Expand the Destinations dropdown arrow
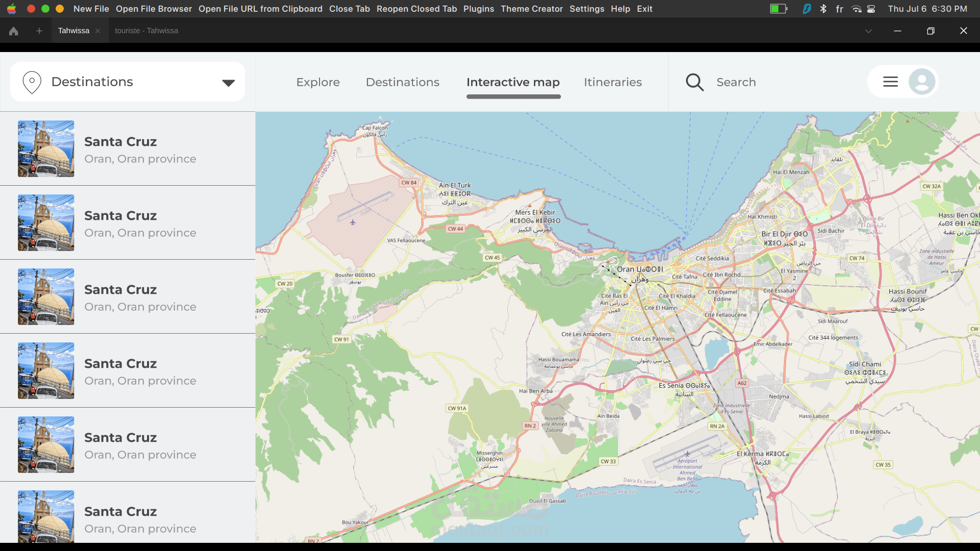This screenshot has height=551, width=980. point(228,83)
